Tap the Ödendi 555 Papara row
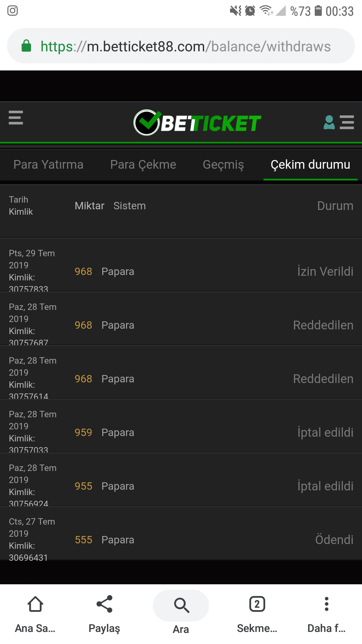Image resolution: width=362 pixels, height=644 pixels. (x=181, y=533)
